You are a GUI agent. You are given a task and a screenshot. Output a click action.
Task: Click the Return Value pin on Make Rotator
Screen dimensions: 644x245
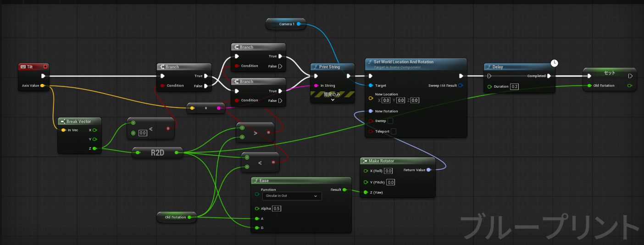coord(428,170)
